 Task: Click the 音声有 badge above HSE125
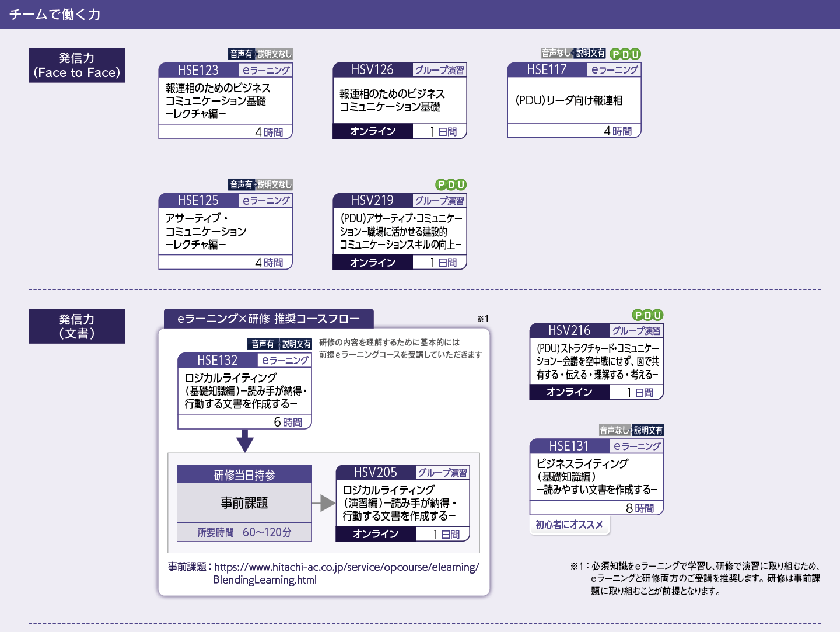242,185
